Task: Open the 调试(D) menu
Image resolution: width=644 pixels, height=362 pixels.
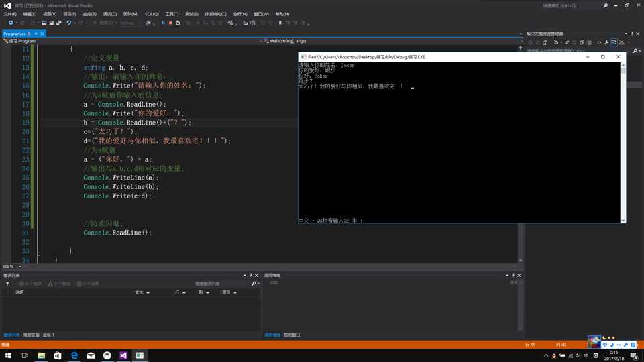Action: 110,13
